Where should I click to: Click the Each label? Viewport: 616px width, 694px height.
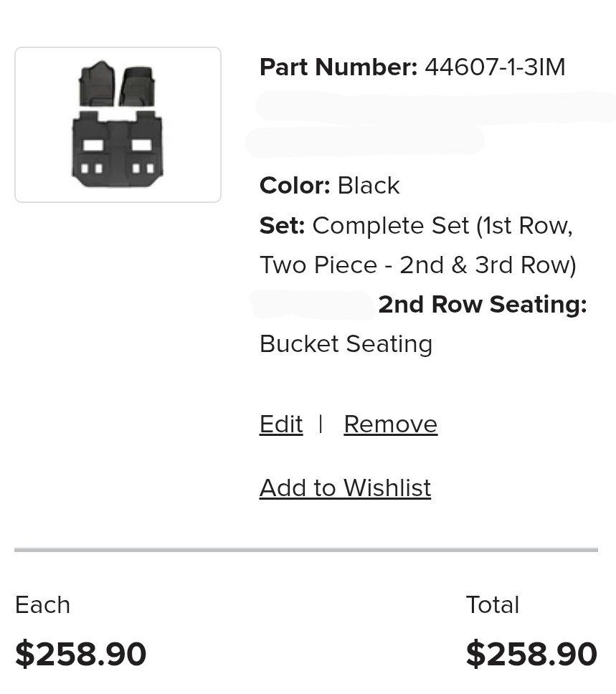click(x=42, y=605)
